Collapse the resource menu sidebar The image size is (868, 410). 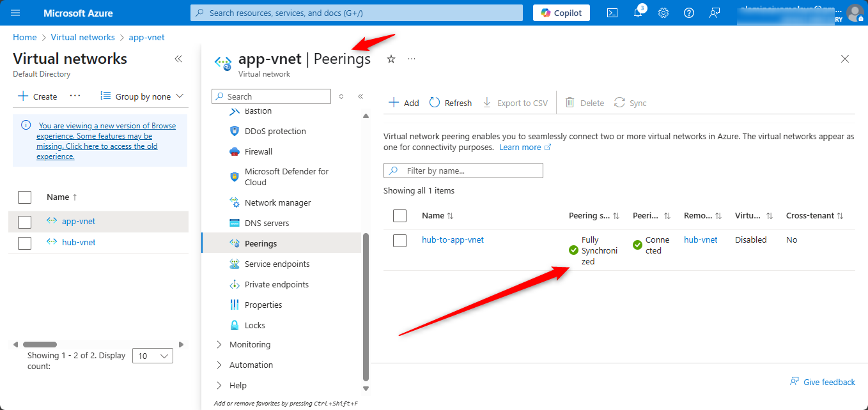pos(360,96)
